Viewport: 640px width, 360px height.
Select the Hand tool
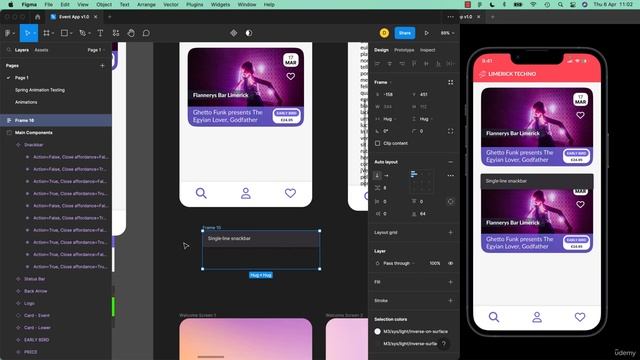(131, 33)
